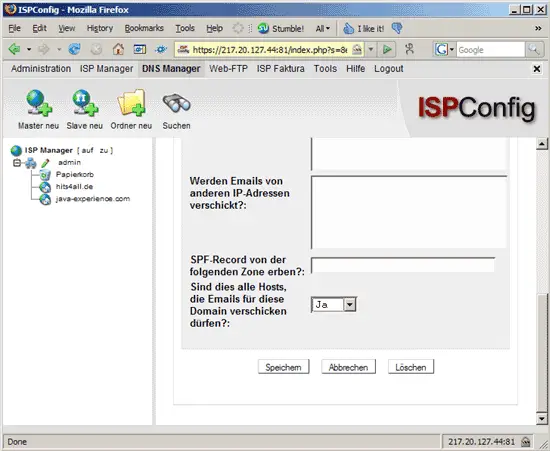550x451 pixels.
Task: Click the pencil edit icon beside admin
Action: pyautogui.click(x=45, y=163)
